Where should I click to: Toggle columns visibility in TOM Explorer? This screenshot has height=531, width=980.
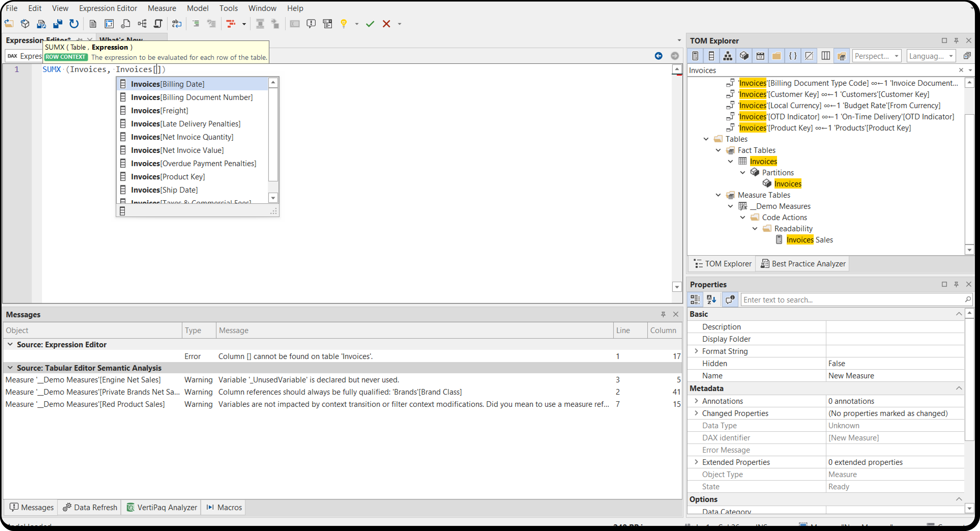711,56
